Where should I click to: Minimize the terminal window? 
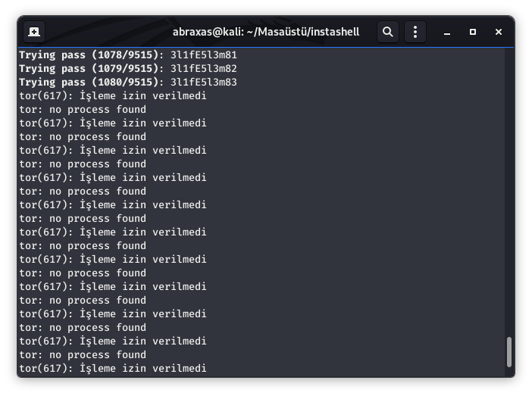[447, 32]
